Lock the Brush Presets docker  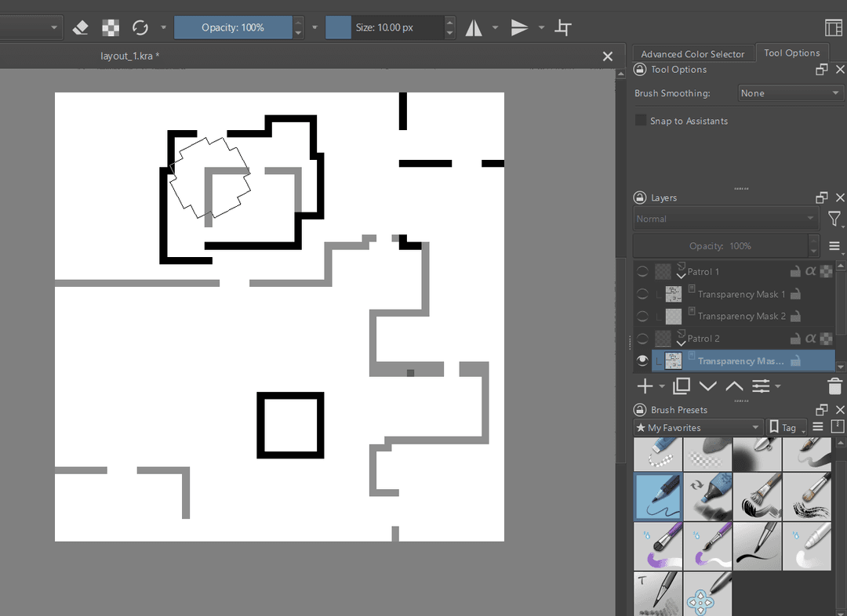click(640, 410)
